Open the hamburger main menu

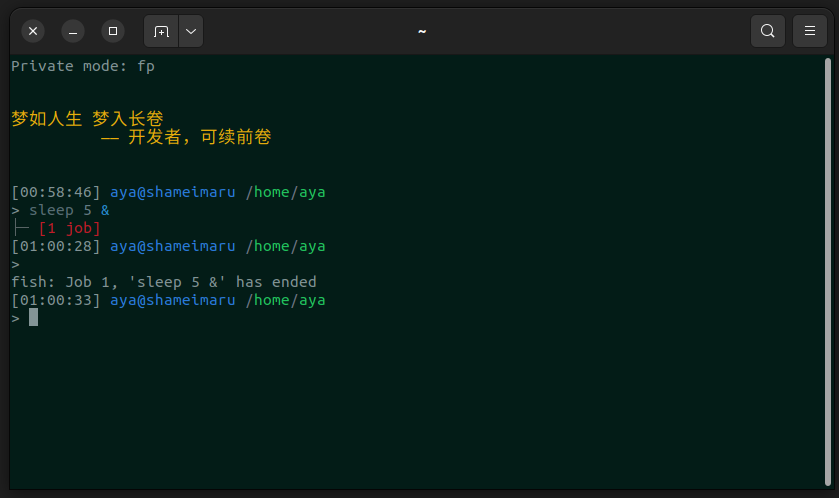click(x=809, y=31)
